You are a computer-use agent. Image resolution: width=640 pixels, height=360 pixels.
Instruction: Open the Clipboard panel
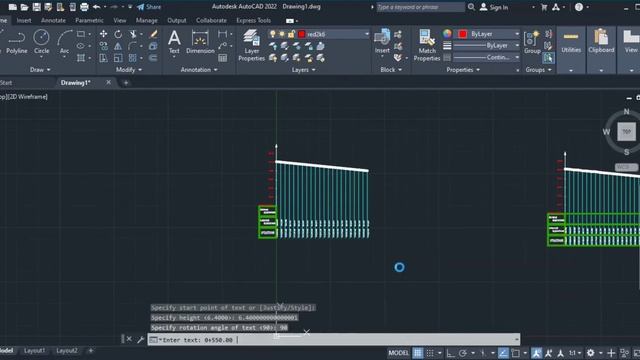tap(601, 41)
